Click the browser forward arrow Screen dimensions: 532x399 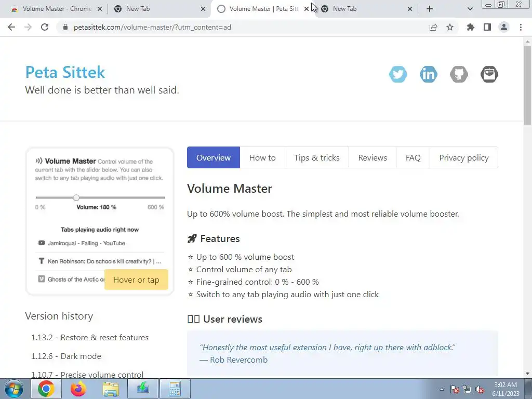click(28, 27)
